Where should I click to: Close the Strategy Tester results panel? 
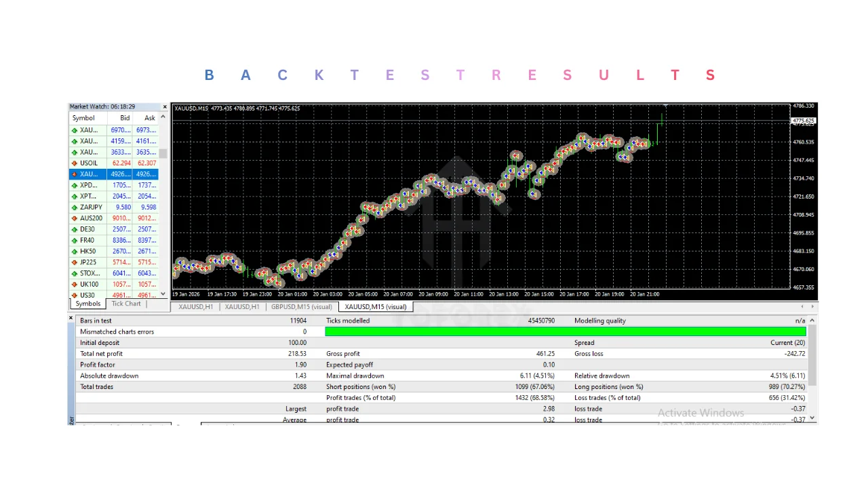click(x=71, y=318)
